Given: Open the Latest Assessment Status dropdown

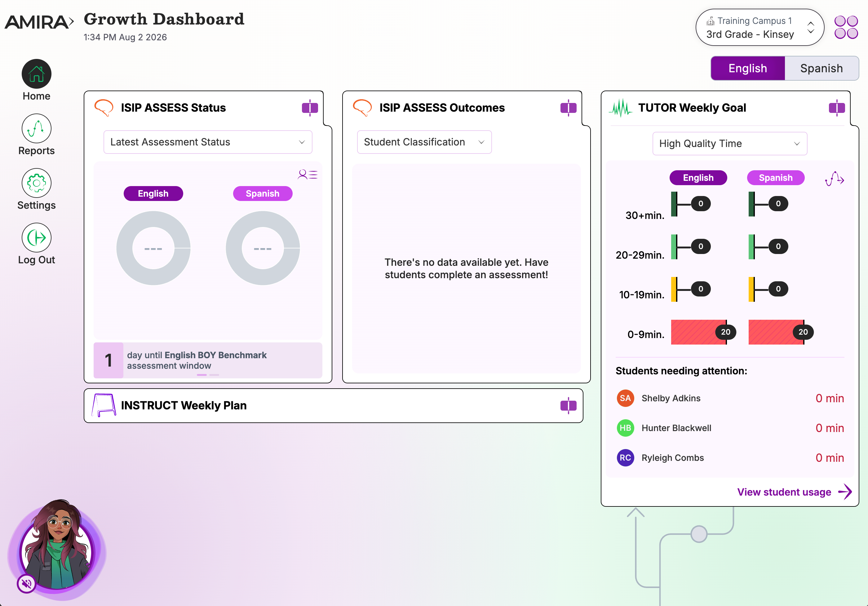Looking at the screenshot, I should click(208, 142).
